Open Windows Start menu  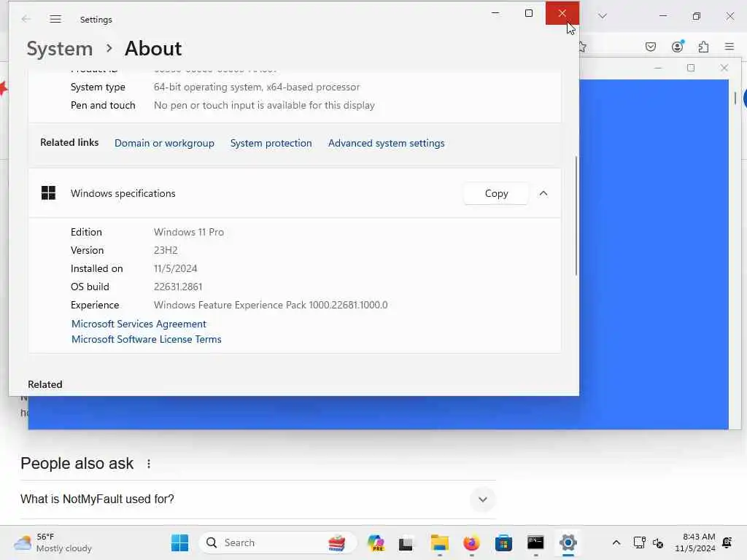coord(179,542)
